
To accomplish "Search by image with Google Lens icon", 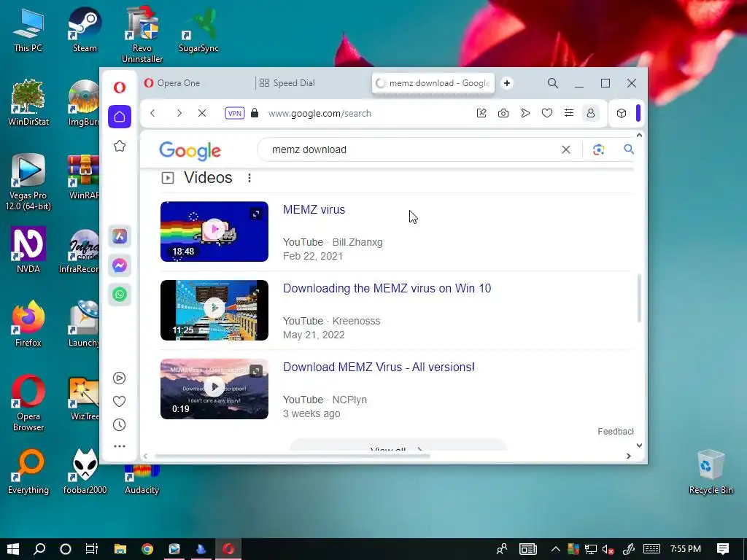I will pyautogui.click(x=598, y=149).
